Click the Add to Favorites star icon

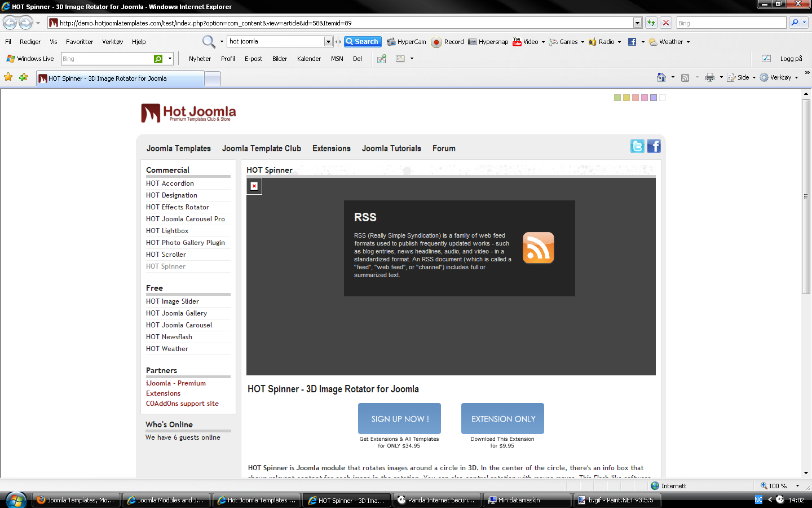(x=23, y=77)
